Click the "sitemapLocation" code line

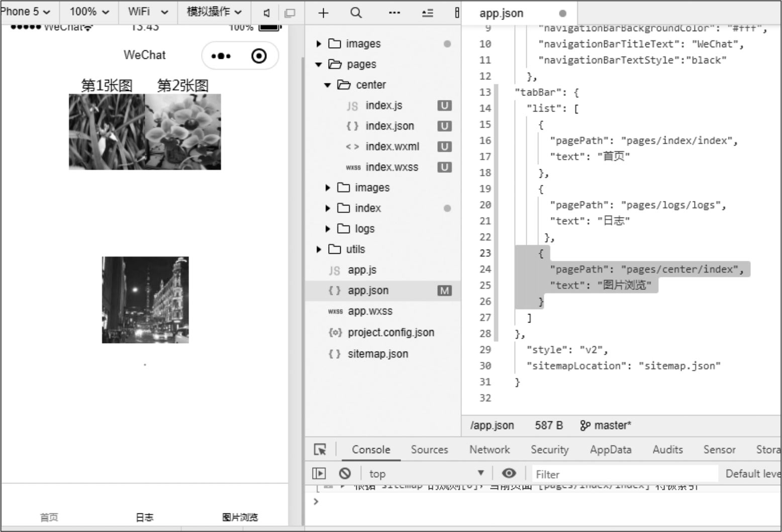click(x=623, y=366)
